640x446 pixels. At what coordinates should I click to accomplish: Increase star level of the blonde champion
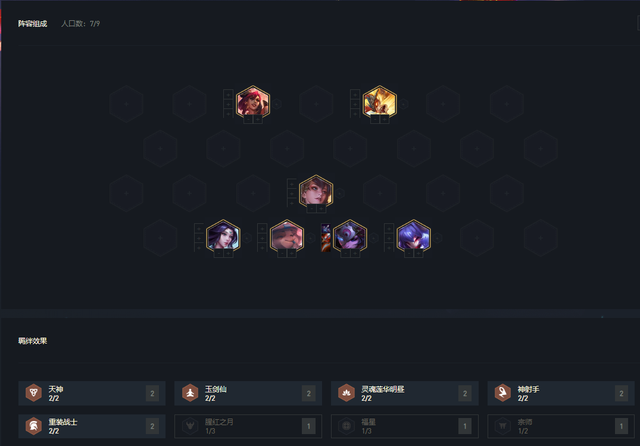321,209
